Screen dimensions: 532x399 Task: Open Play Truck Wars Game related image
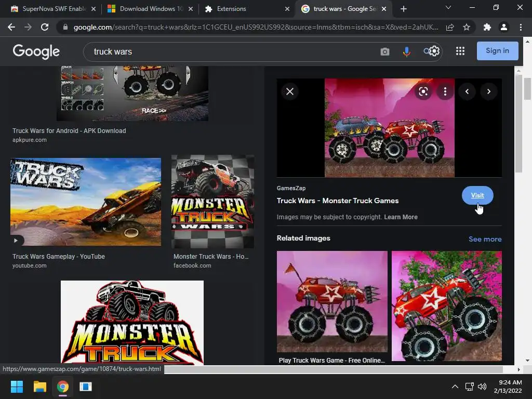click(332, 302)
